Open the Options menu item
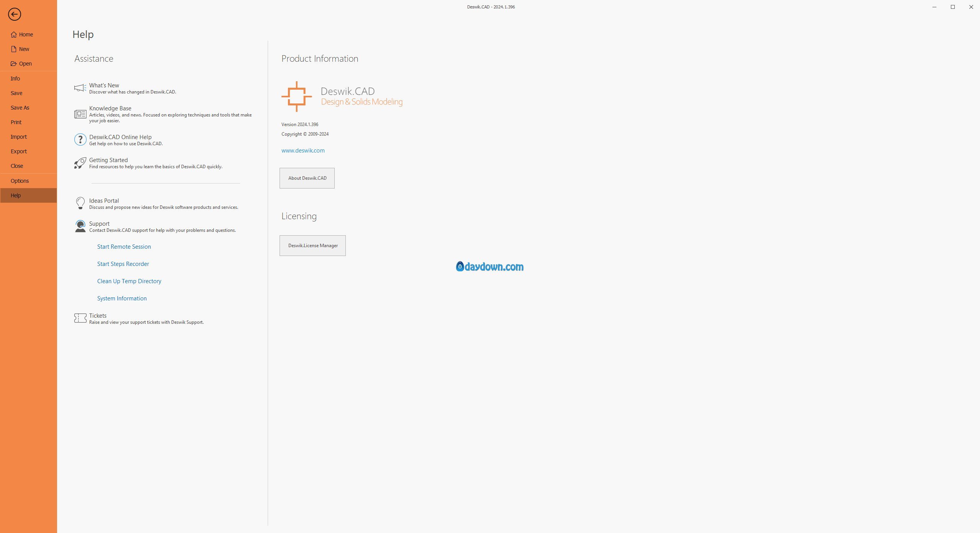 tap(20, 181)
